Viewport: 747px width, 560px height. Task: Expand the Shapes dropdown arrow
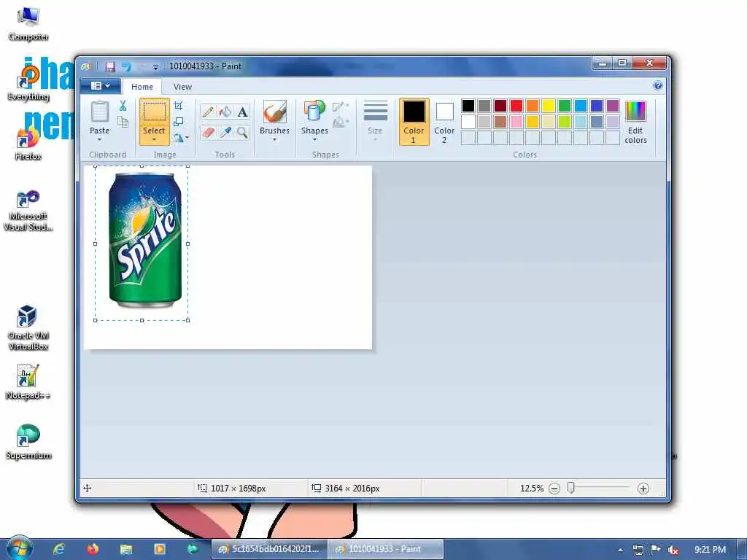pos(314,140)
